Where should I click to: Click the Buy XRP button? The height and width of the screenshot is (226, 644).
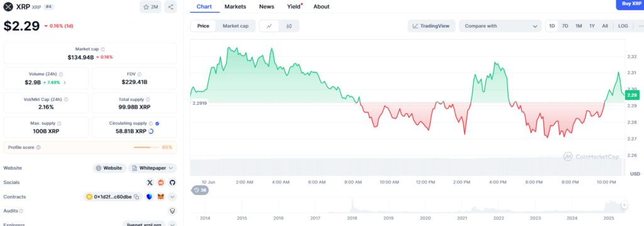pyautogui.click(x=630, y=4)
